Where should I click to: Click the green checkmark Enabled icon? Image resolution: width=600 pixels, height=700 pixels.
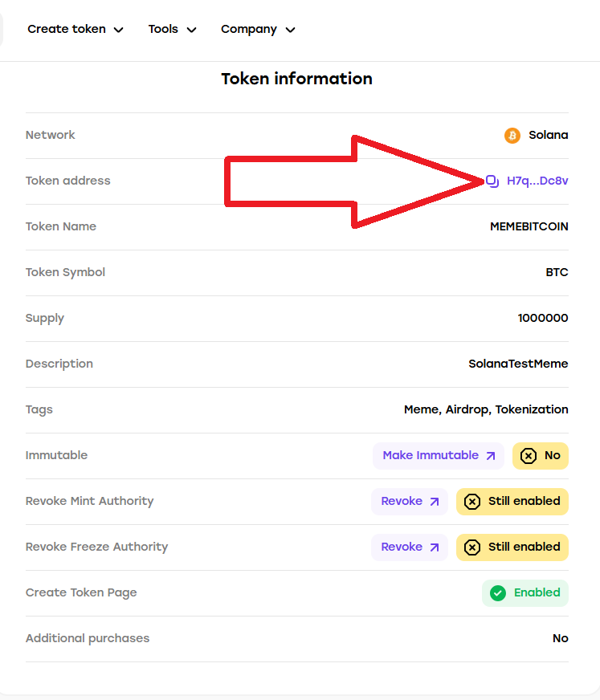(498, 593)
